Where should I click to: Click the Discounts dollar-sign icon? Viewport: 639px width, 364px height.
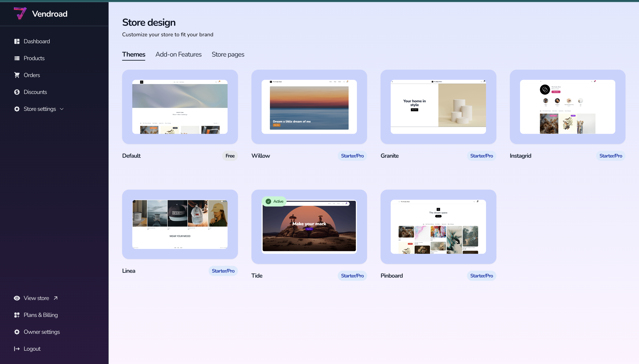click(x=17, y=92)
